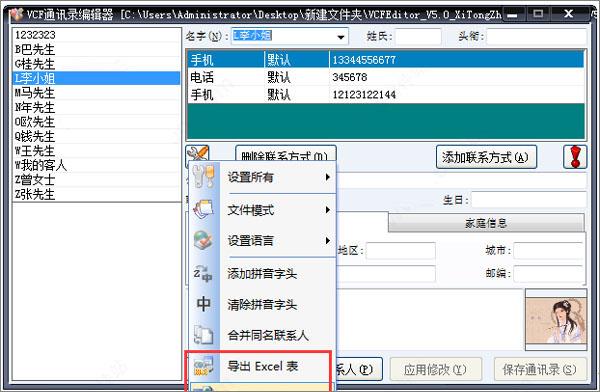
Task: Click the 姓氏 input field
Action: tap(418, 37)
